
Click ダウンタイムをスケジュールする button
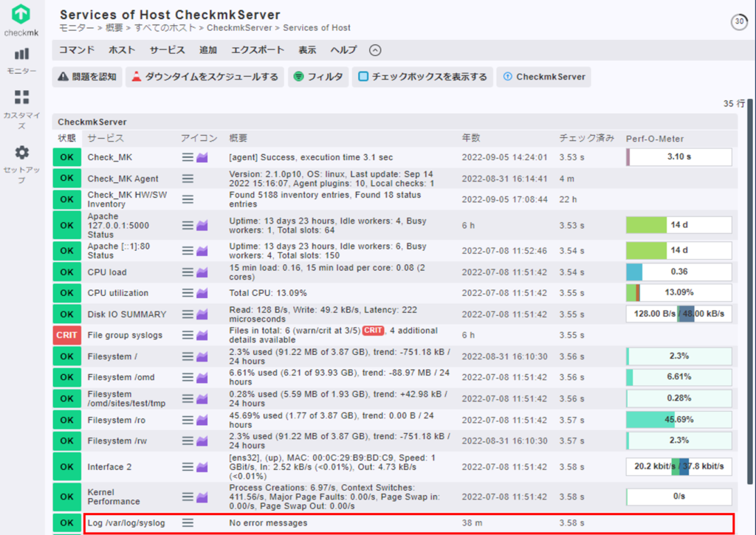coord(205,77)
